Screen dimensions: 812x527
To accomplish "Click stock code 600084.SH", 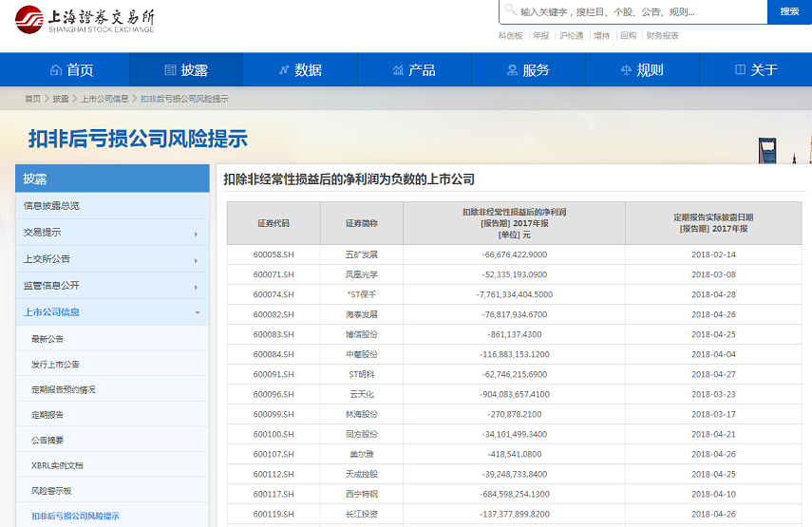I will tap(274, 354).
